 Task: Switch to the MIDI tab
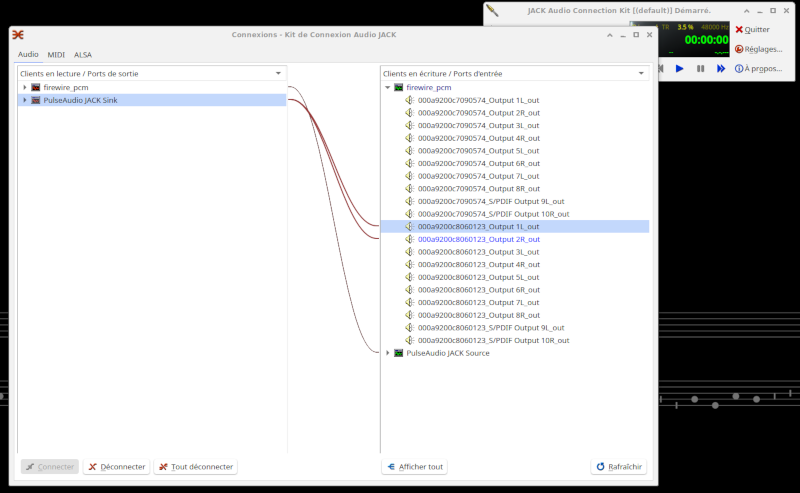[56, 55]
